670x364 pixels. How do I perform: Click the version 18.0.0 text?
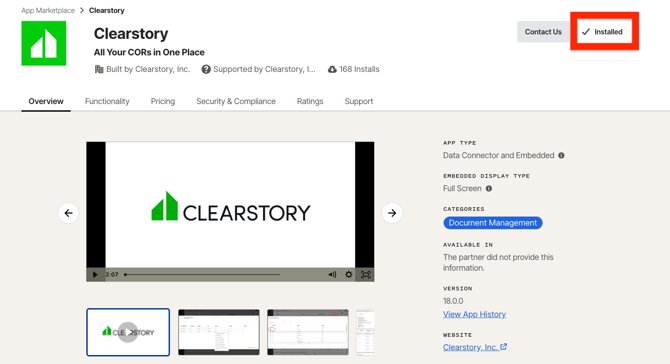point(453,301)
